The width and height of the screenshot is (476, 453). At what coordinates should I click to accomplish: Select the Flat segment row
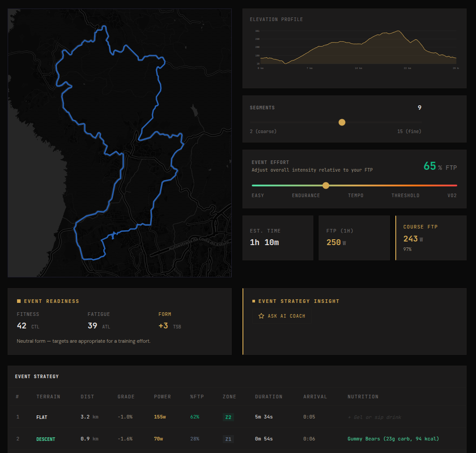[42, 417]
